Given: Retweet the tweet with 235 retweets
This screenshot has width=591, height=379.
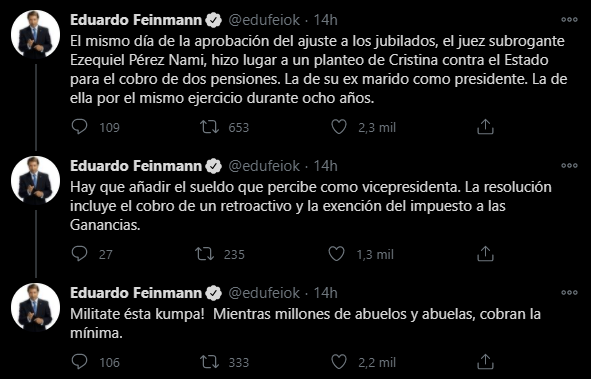Looking at the screenshot, I should (x=205, y=254).
